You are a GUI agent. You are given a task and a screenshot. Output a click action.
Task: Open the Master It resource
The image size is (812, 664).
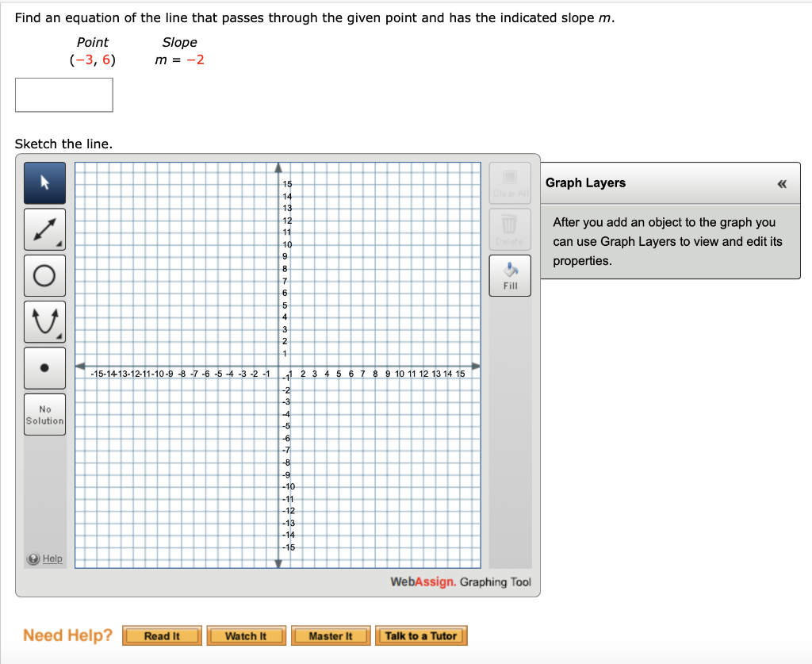(x=331, y=635)
